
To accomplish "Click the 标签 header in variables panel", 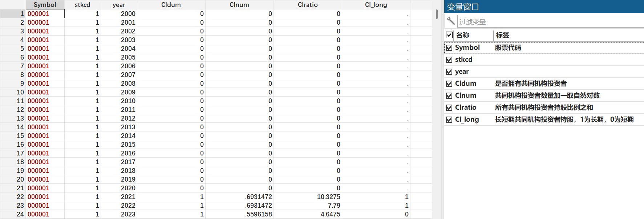I will [x=503, y=35].
